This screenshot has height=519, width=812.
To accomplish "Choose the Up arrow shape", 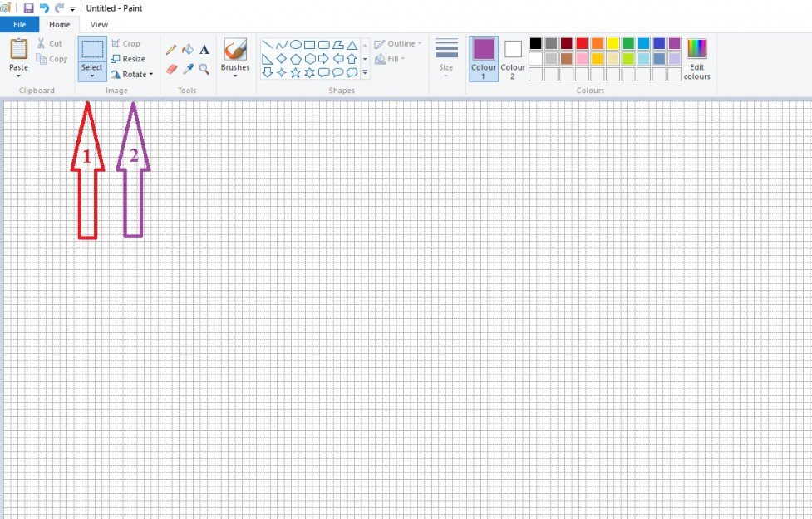I will tap(352, 58).
